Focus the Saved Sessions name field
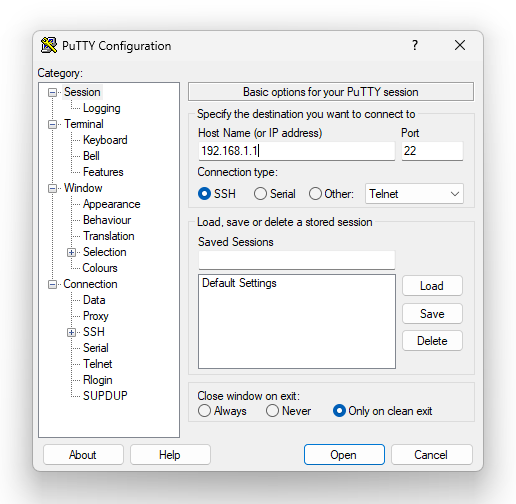Viewport: 516px width, 504px height. pos(297,260)
